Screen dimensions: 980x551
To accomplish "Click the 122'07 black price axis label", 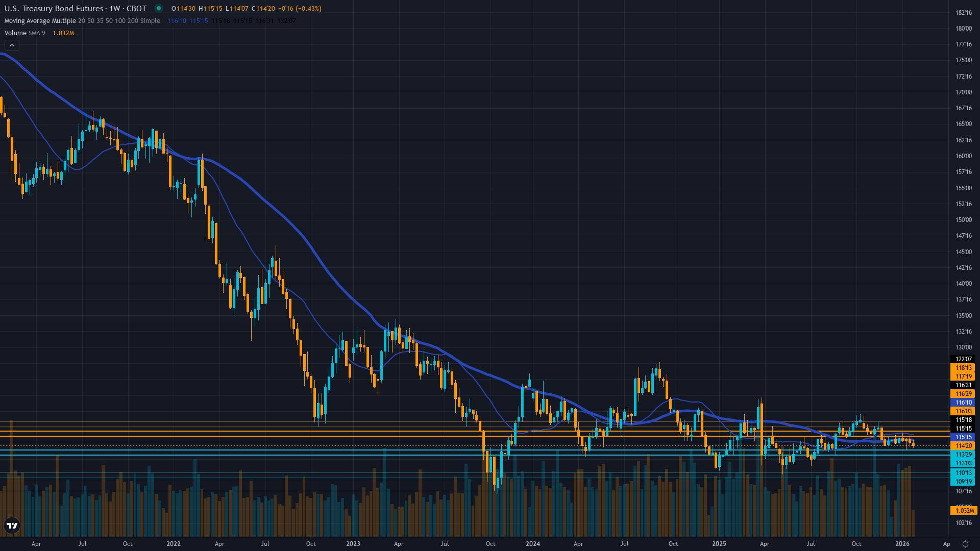I will pos(962,359).
